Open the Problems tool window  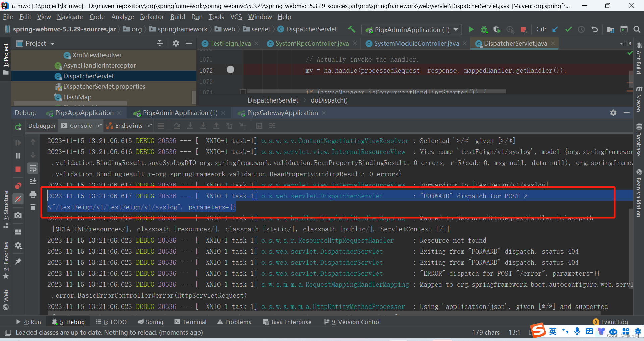tap(234, 322)
